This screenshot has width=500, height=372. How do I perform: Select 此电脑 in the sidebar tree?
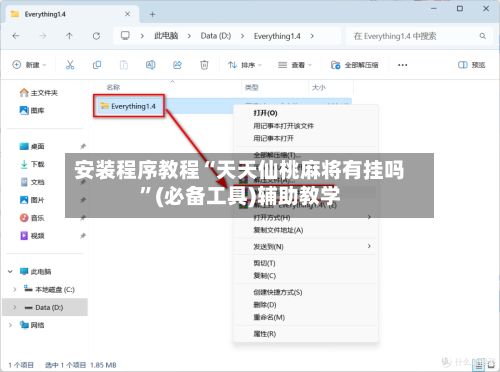tap(35, 272)
